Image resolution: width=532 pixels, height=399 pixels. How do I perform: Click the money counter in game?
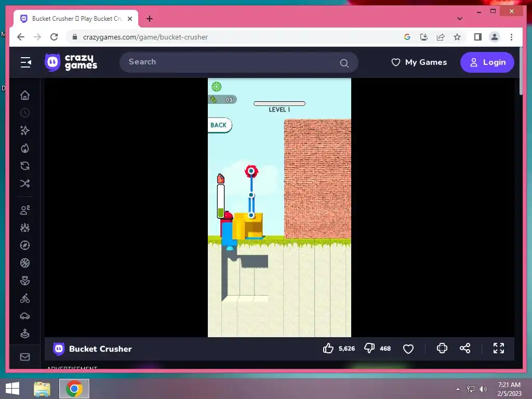(222, 99)
